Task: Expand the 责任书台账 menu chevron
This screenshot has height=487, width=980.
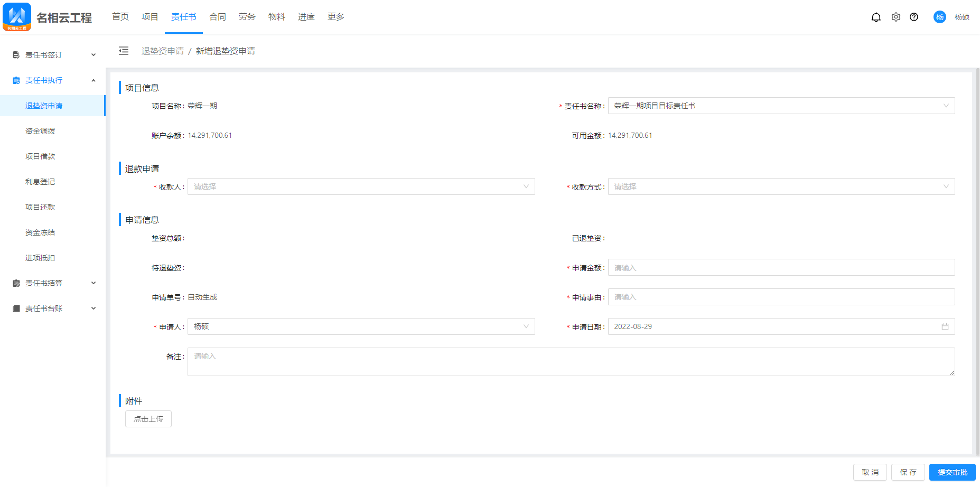Action: [x=94, y=308]
